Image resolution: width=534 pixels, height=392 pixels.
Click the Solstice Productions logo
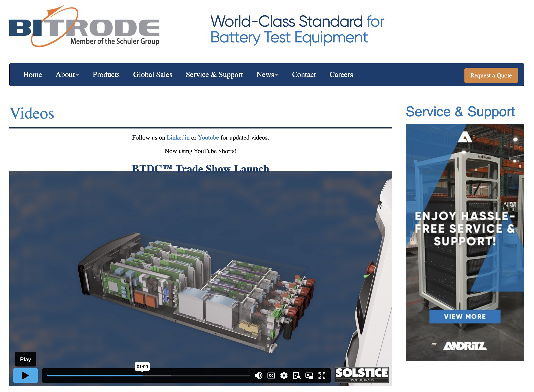click(x=361, y=375)
